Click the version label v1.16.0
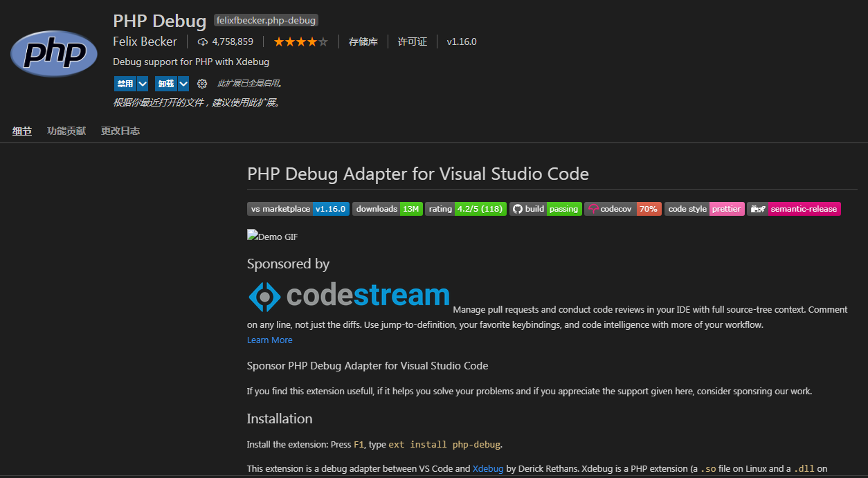The width and height of the screenshot is (868, 478). [462, 42]
